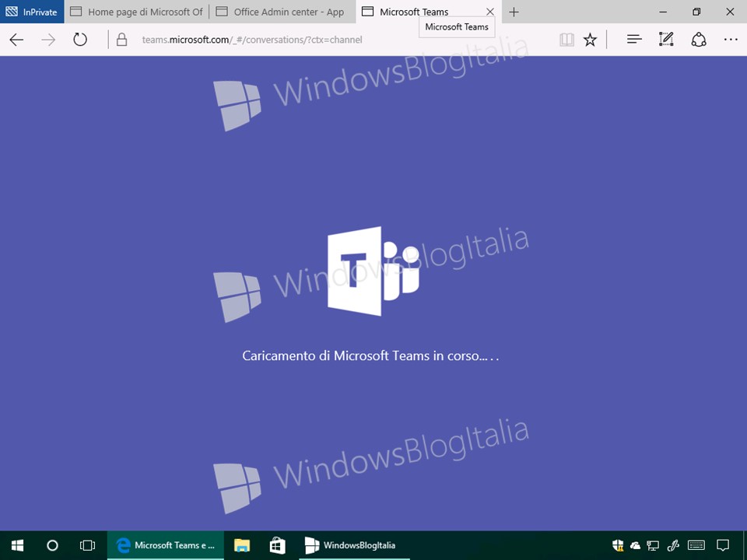747x560 pixels.
Task: Click the forward navigation arrow
Action: coord(48,40)
